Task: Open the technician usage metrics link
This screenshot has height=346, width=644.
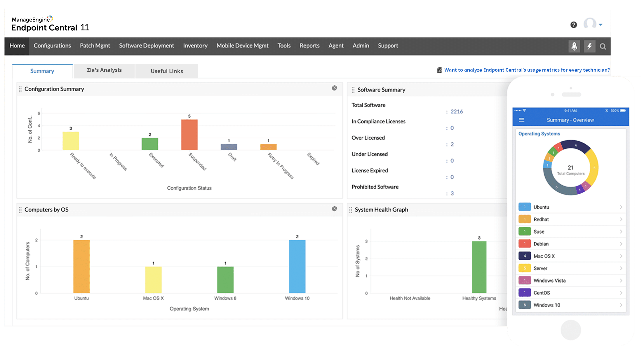Action: [x=527, y=70]
